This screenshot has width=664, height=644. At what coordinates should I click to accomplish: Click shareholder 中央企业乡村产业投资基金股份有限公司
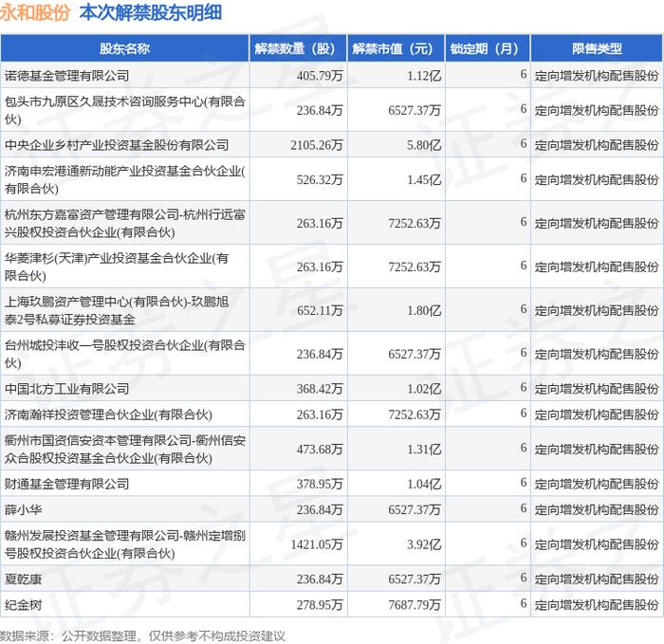coord(117,145)
